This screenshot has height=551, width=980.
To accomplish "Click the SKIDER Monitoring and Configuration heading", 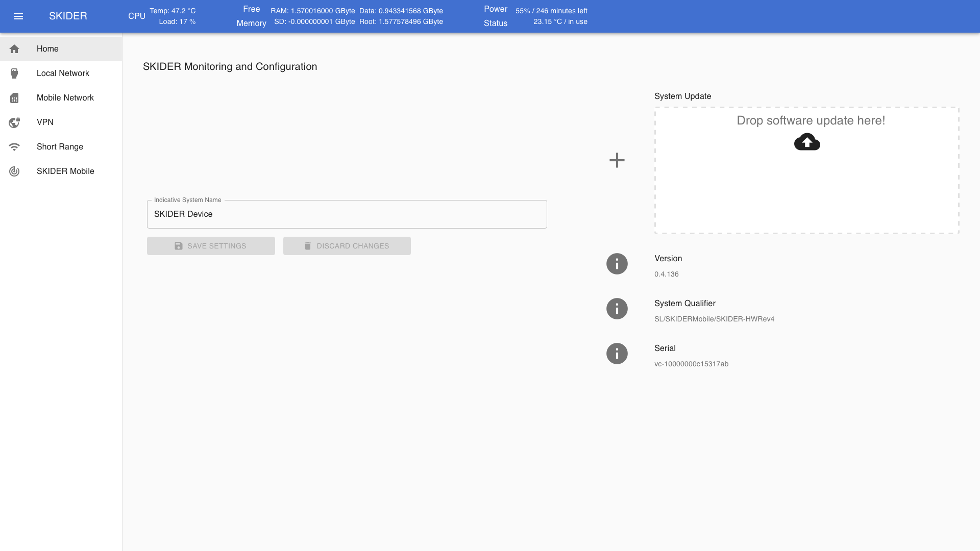I will (x=230, y=67).
